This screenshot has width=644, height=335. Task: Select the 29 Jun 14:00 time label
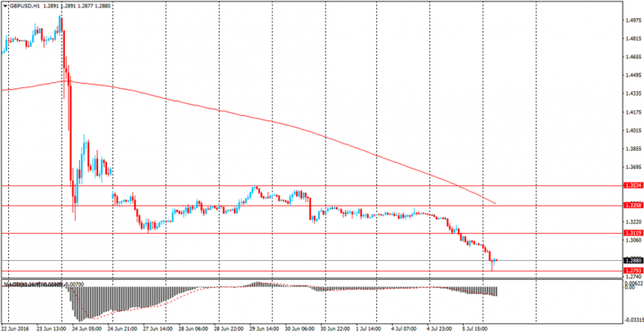[264, 329]
